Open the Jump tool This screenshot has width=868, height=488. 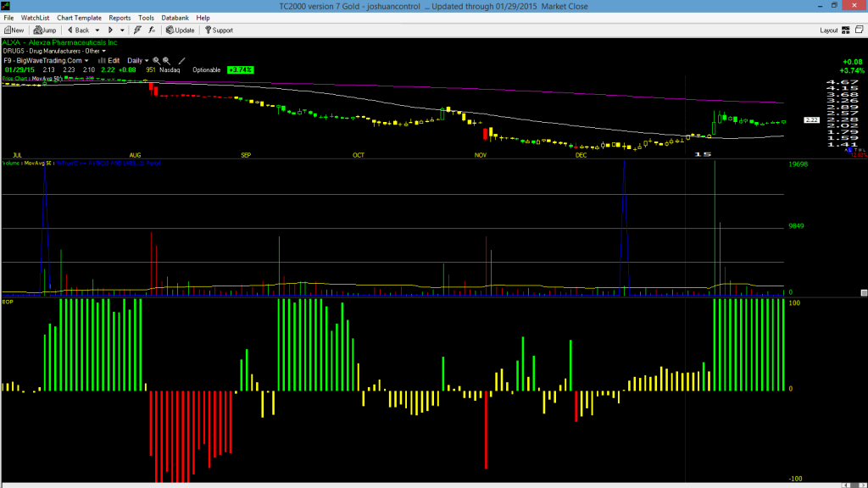coord(45,30)
